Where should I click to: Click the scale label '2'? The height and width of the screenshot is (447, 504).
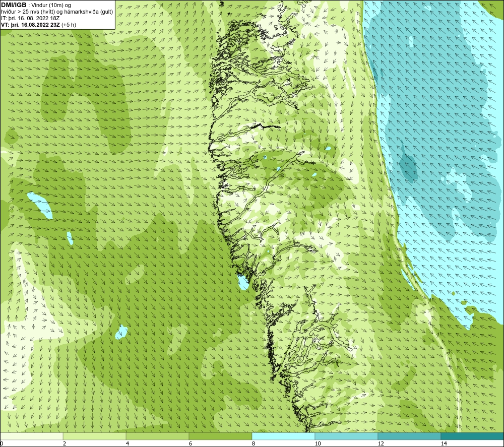point(65,443)
